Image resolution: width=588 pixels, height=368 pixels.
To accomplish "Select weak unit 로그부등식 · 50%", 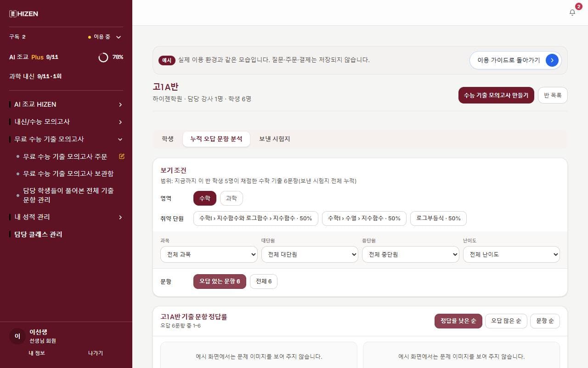I will 438,218.
